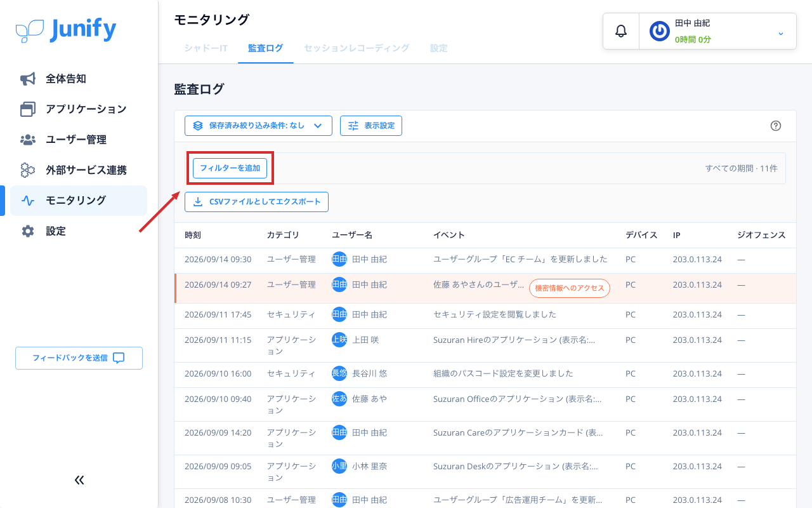Click the Suzuran Care event text
This screenshot has width=812, height=508.
pos(518,432)
